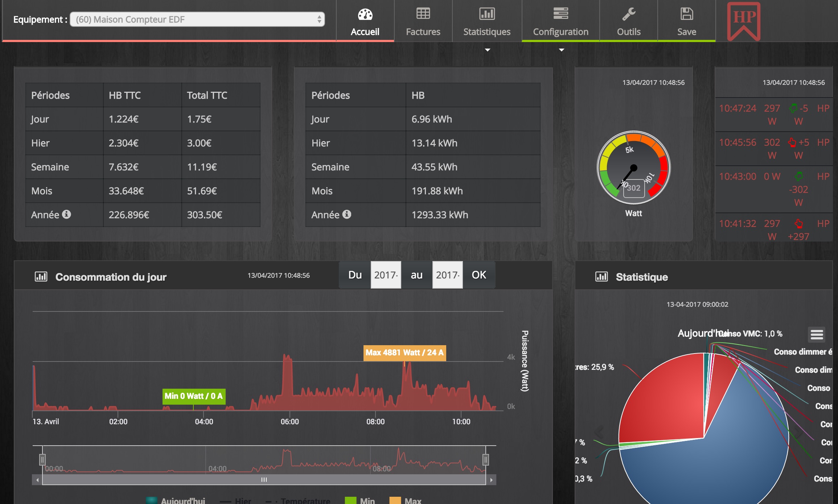Screen dimensions: 838x504
Task: Click the Max 4881 Watt / 24 A label
Action: point(404,352)
